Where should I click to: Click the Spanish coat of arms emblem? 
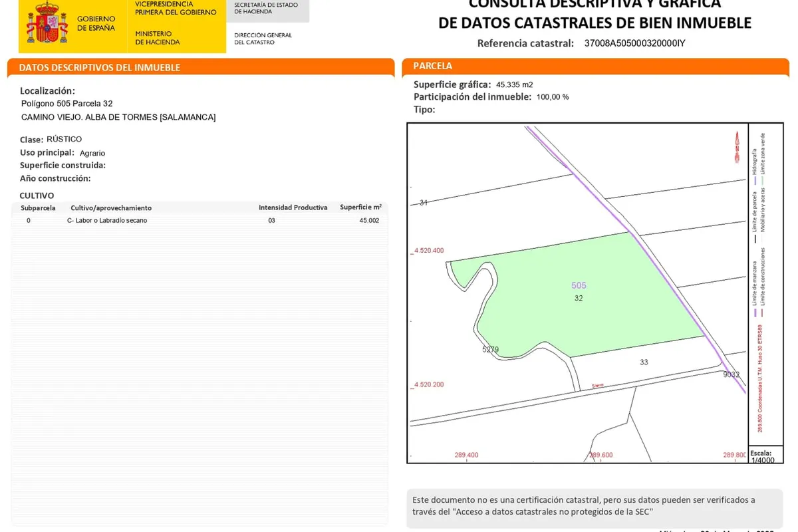tap(47, 24)
